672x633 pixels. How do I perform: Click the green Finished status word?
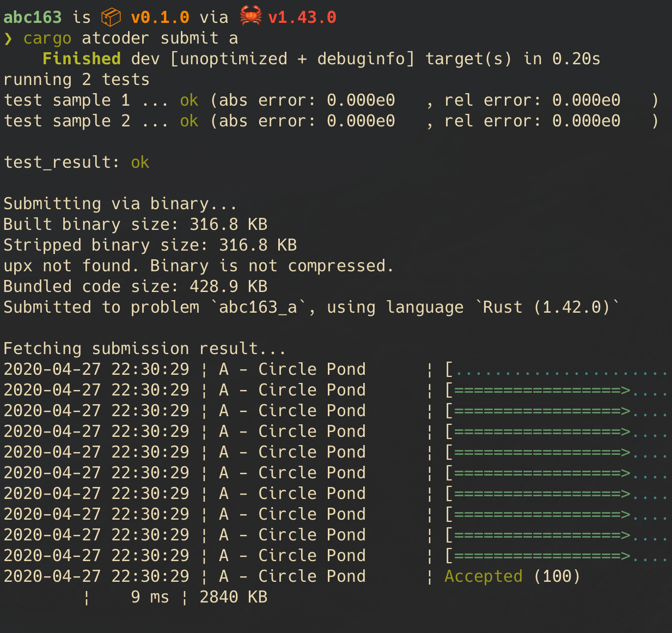pyautogui.click(x=82, y=59)
